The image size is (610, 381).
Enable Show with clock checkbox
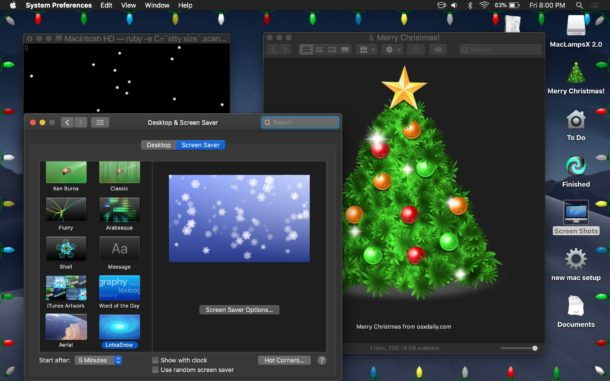coord(155,360)
